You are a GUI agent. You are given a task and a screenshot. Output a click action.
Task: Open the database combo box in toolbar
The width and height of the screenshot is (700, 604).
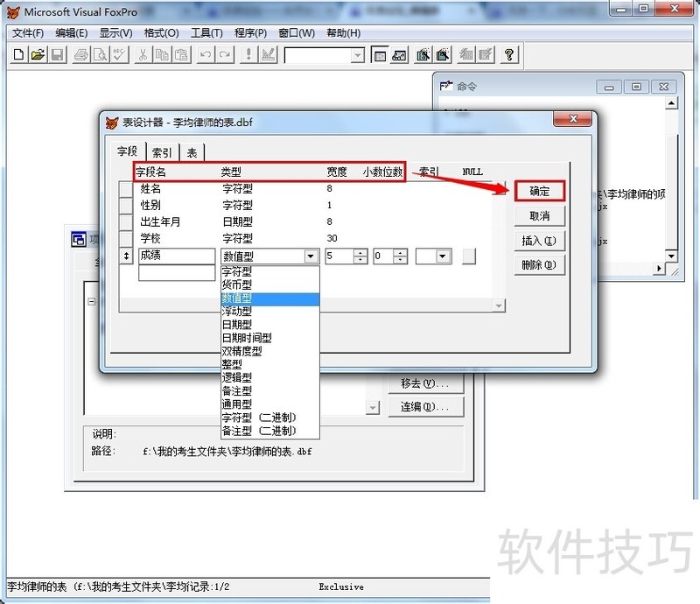pyautogui.click(x=357, y=55)
